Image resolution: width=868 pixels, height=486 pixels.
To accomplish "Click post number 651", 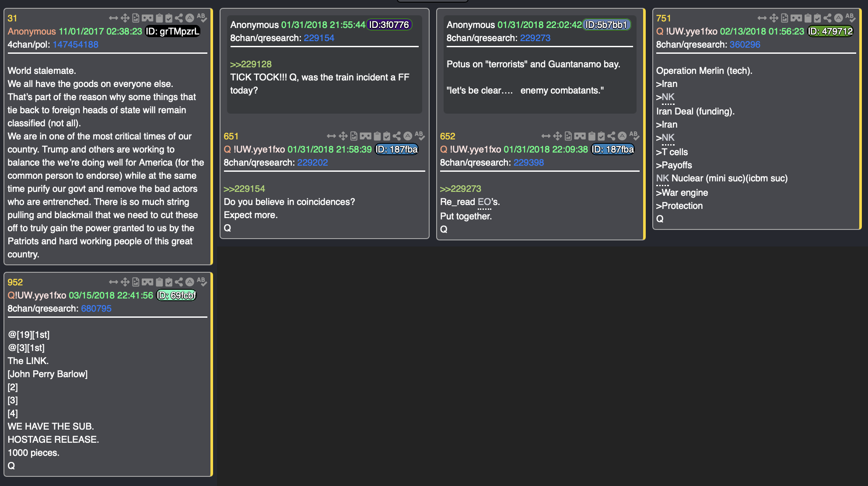I will click(x=231, y=136).
